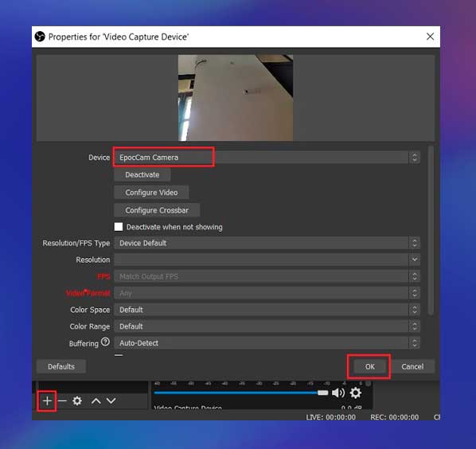Image resolution: width=476 pixels, height=449 pixels.
Task: Click arrows of Resolution/FPS Type dropdown
Action: [415, 243]
